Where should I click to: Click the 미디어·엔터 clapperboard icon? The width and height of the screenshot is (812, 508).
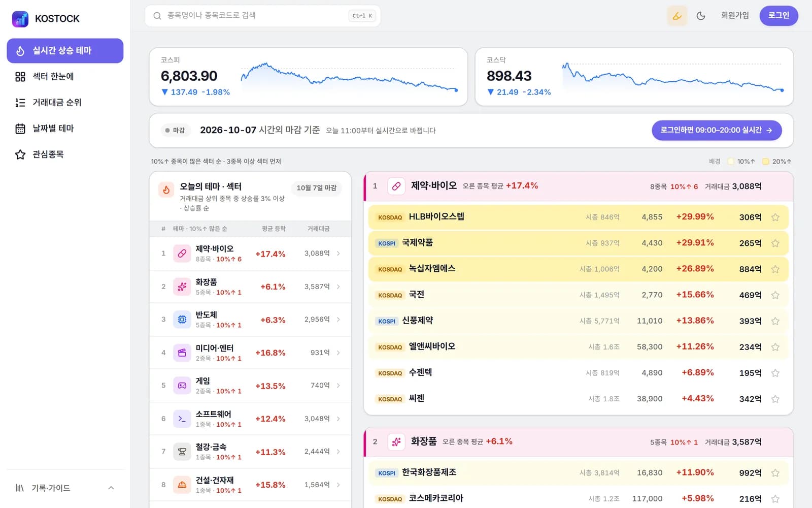pos(182,353)
